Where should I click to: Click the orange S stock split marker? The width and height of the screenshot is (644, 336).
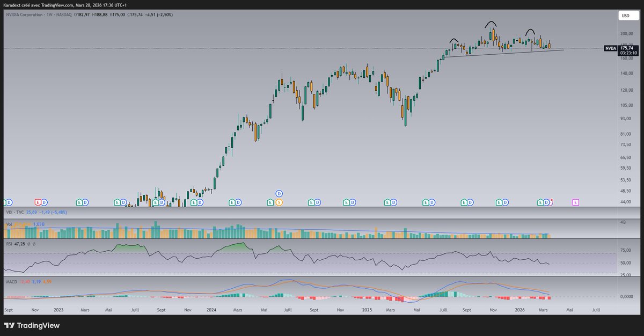(279, 202)
